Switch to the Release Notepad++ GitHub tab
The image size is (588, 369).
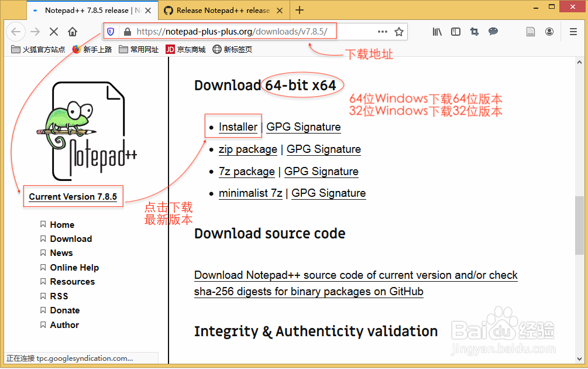[223, 11]
